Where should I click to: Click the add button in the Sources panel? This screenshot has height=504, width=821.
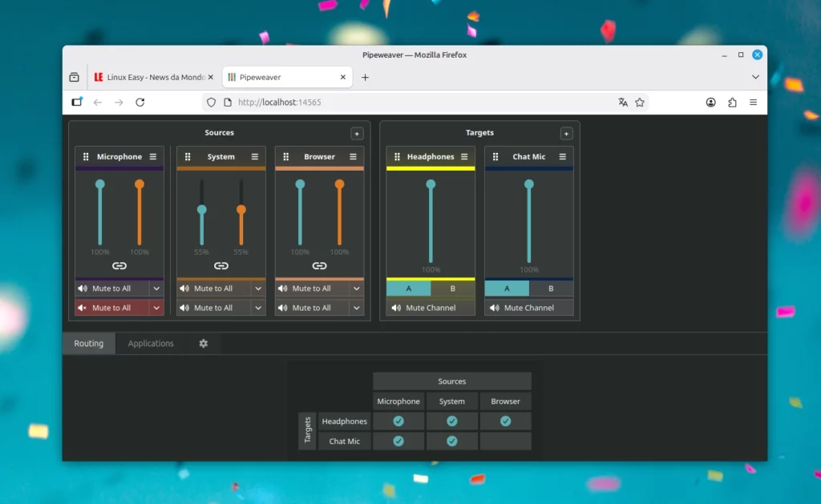point(357,133)
